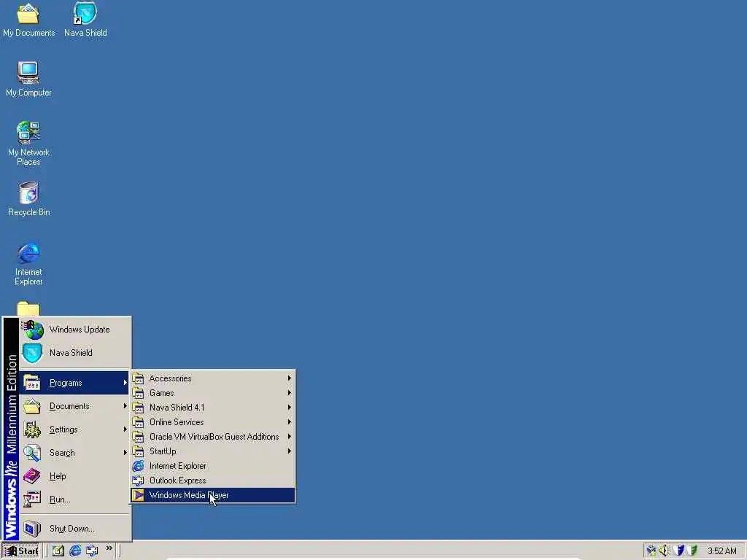Select Internet Explorer desktop icon
Screen dimensions: 747x560
click(x=28, y=263)
